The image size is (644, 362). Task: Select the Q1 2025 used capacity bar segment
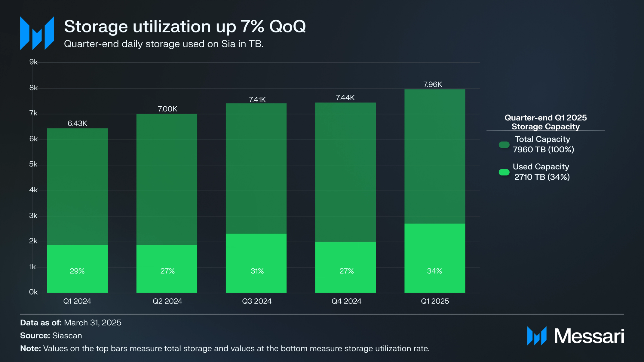pyautogui.click(x=435, y=258)
